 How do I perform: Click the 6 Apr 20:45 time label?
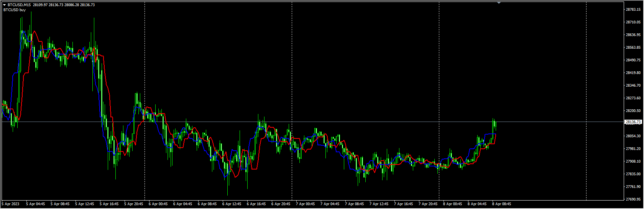281,204
